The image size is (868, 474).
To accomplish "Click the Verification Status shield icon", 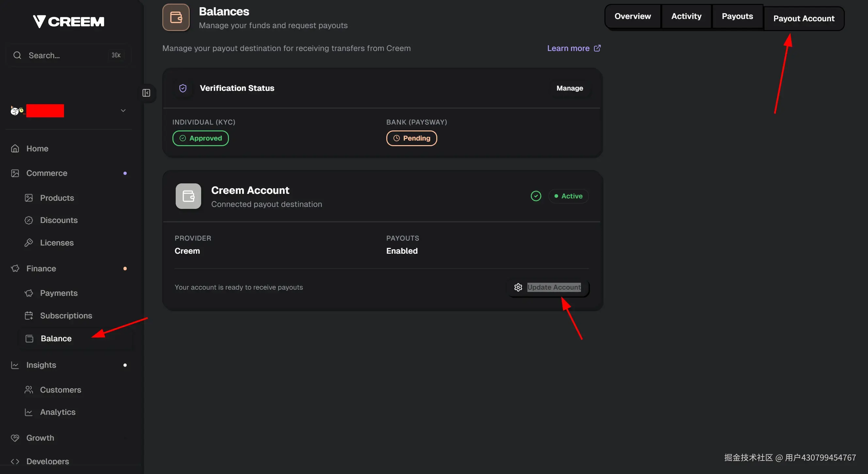I will click(183, 88).
